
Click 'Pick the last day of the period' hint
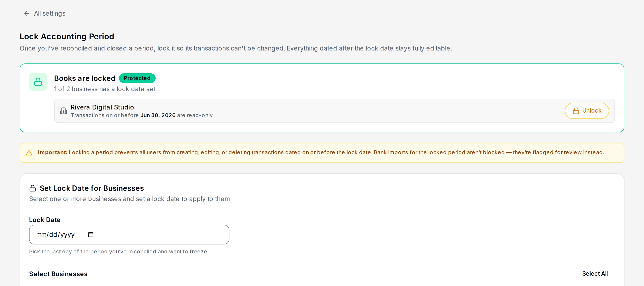[x=119, y=252]
